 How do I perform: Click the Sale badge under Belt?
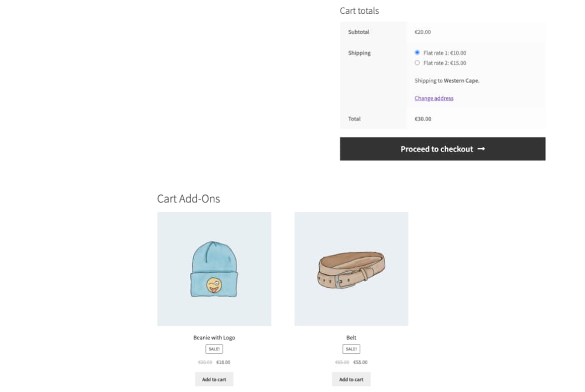351,349
